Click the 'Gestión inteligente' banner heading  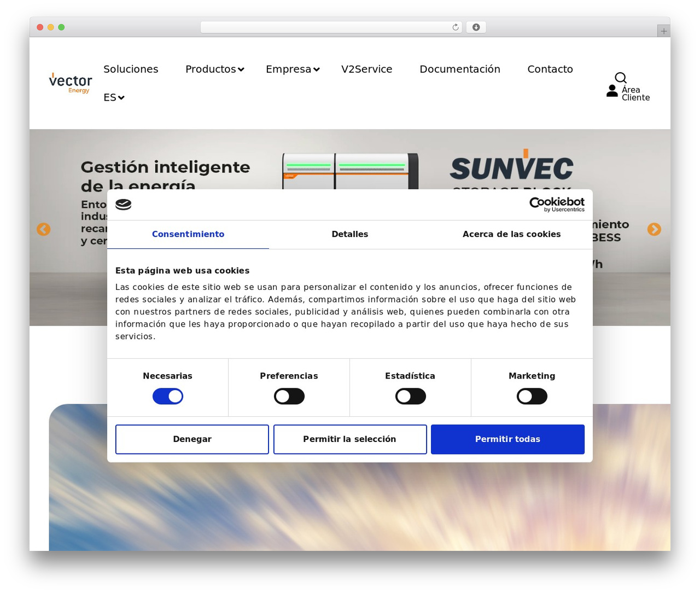point(165,176)
